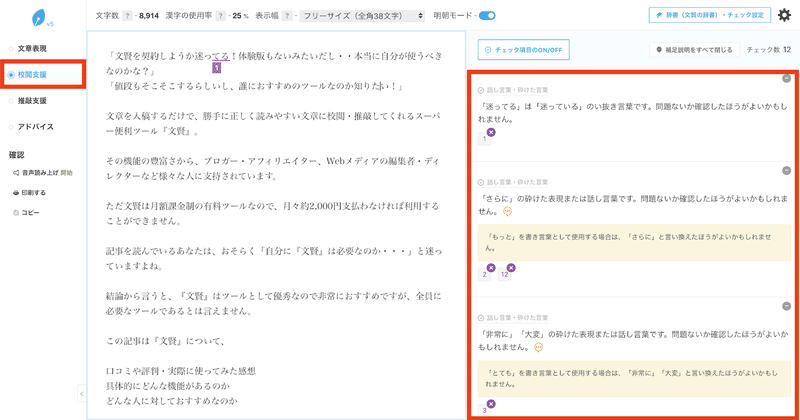Viewport: 800px width, 420px height.
Task: Click editor line この記事は『文賢』について、
Action: (165, 341)
